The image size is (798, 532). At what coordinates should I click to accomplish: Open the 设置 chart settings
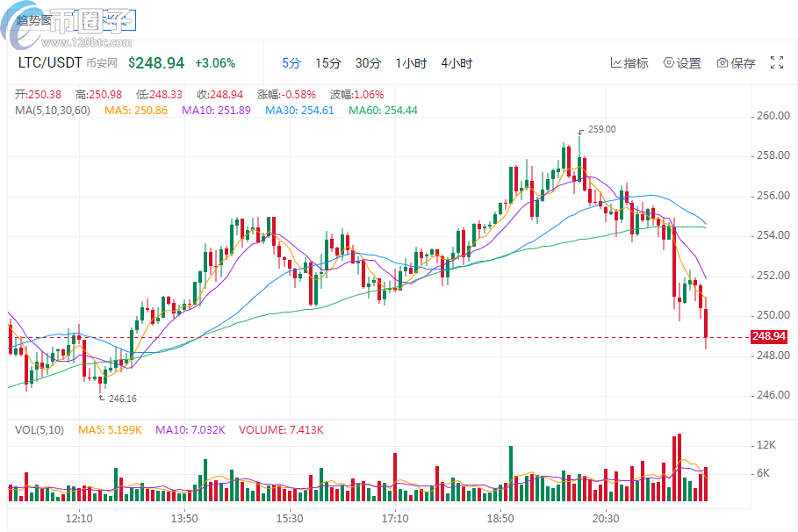682,63
